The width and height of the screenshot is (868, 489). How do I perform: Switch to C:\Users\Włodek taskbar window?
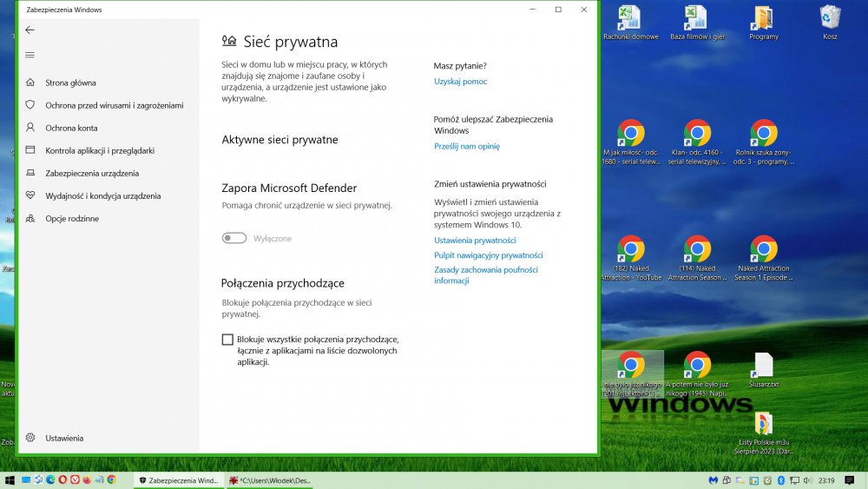pos(270,480)
